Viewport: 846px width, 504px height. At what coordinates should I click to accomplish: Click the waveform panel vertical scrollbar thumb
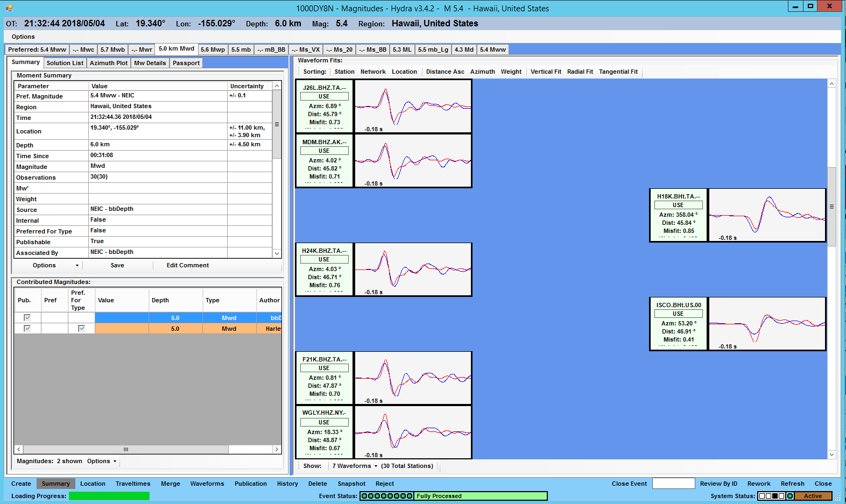pyautogui.click(x=831, y=207)
